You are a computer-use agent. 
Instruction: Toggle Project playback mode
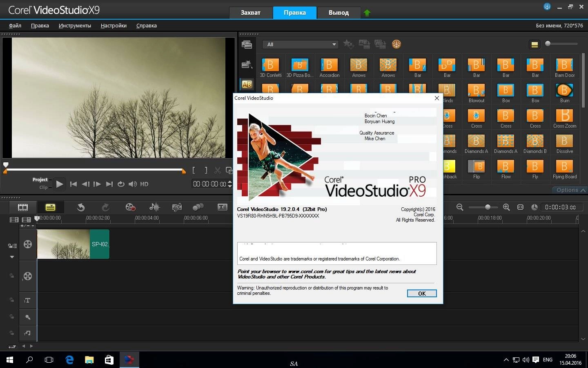40,180
